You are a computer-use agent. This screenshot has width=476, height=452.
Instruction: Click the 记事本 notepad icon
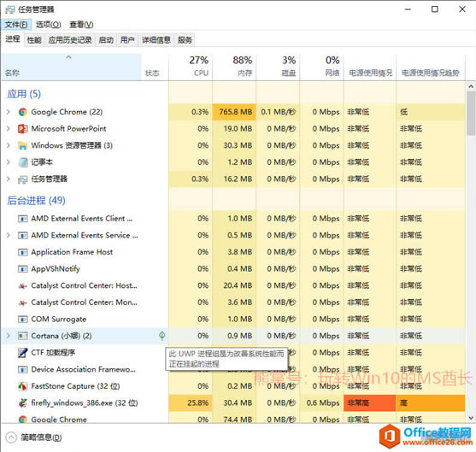(22, 162)
